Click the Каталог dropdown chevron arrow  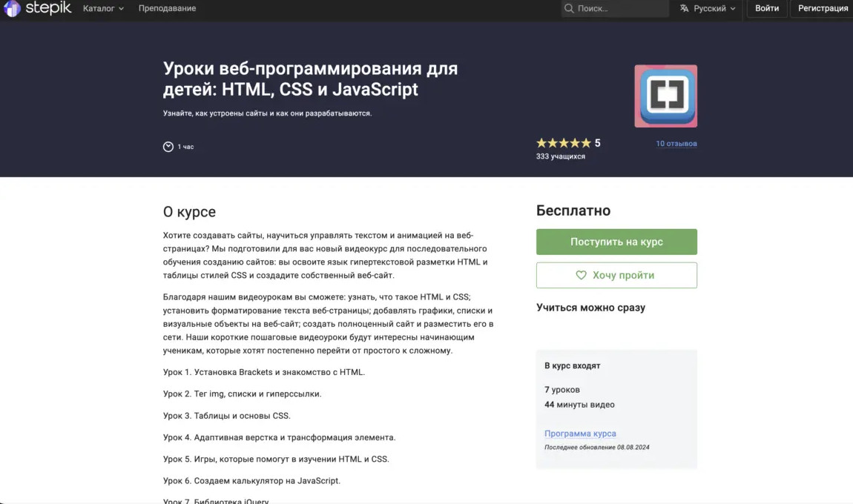[x=121, y=9]
